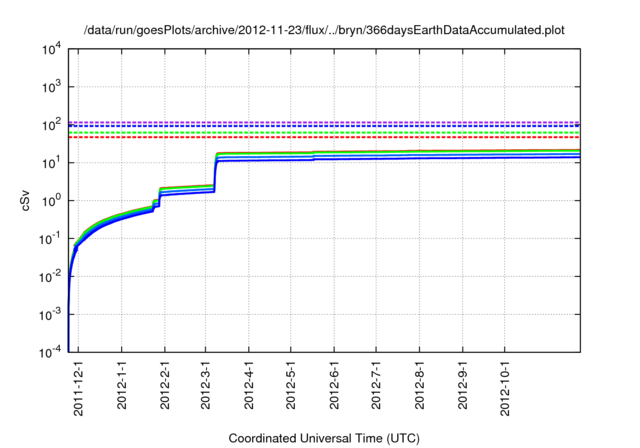Click the cSv y-axis label
Screen dimensions: 640x448
coord(25,201)
